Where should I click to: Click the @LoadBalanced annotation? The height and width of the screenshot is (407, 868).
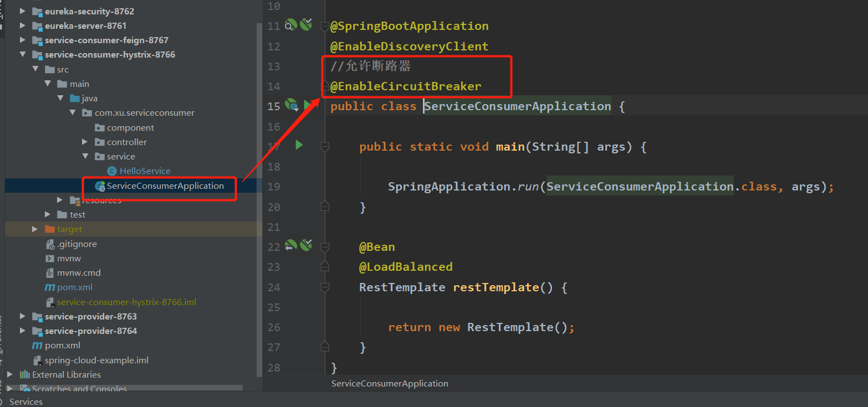[x=406, y=267]
